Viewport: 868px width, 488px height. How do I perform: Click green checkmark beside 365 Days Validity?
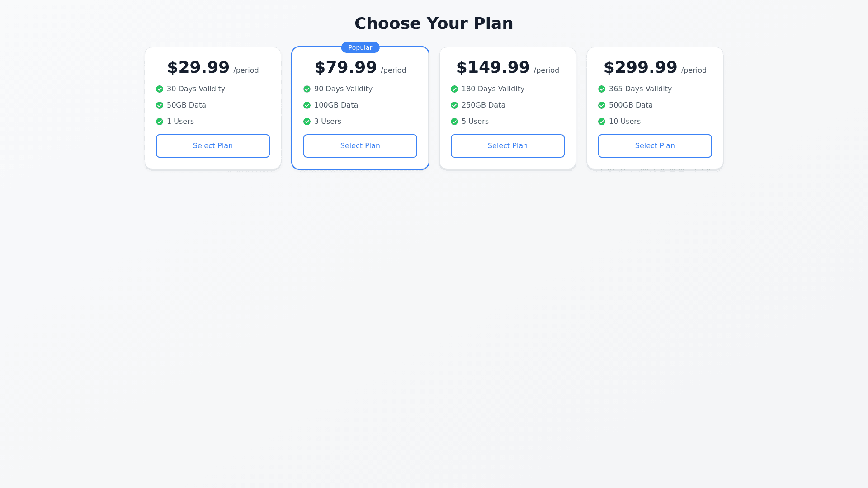pos(602,89)
